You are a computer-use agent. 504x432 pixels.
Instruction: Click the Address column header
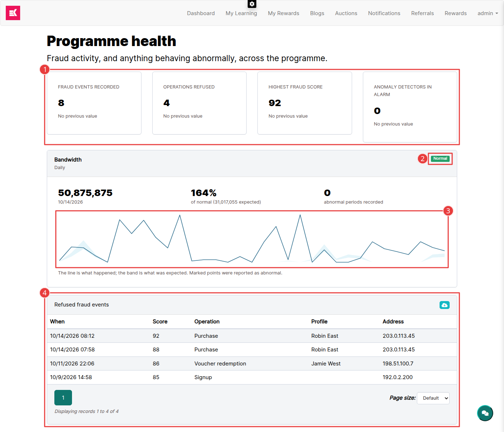tap(393, 322)
